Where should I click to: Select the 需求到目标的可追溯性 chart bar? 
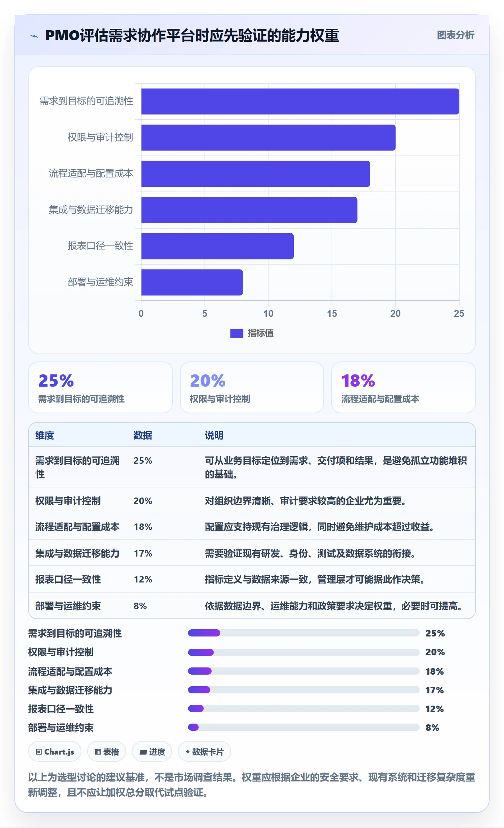(300, 102)
